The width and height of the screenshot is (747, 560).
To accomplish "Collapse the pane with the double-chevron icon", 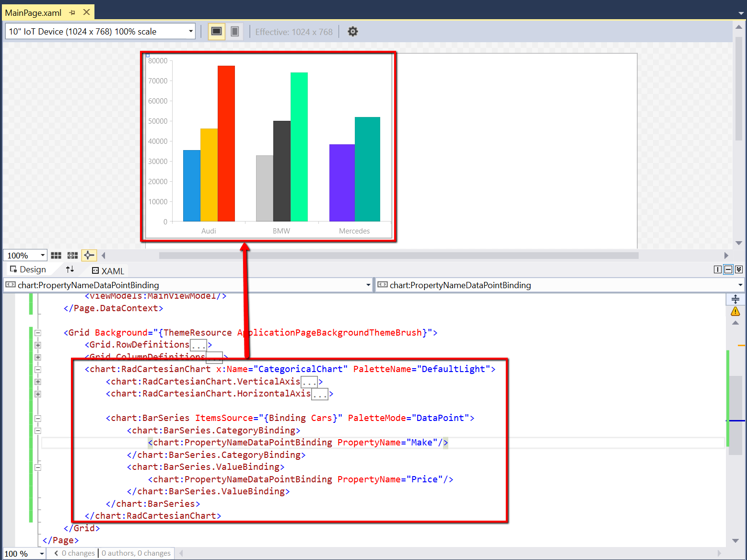I will pos(738,269).
